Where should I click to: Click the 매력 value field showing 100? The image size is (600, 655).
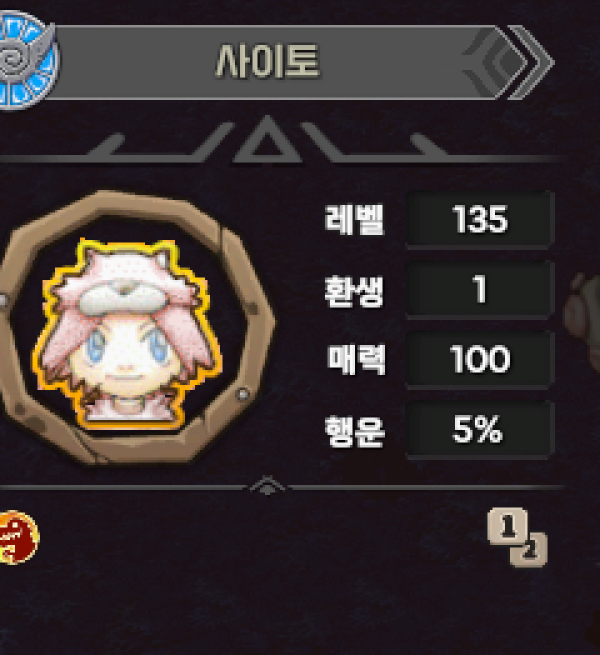pyautogui.click(x=480, y=359)
